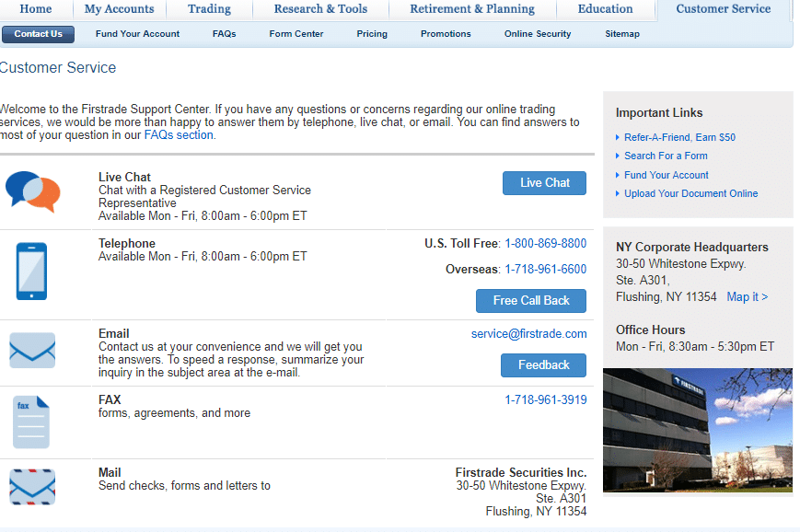Open Retirement & Planning tab
Image resolution: width=800 pixels, height=532 pixels.
point(472,9)
